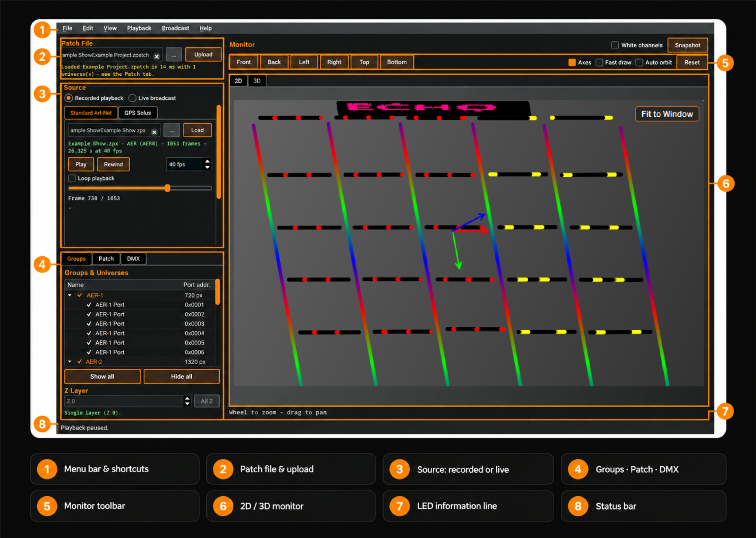756x538 pixels.
Task: Toggle checkmark for port 0x0002
Action: tap(89, 314)
